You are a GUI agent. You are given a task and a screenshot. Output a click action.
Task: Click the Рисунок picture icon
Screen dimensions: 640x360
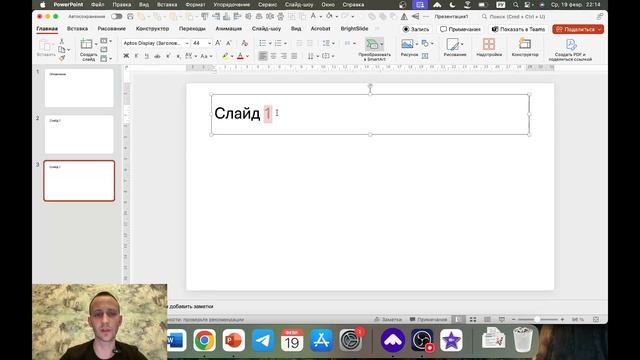[407, 44]
